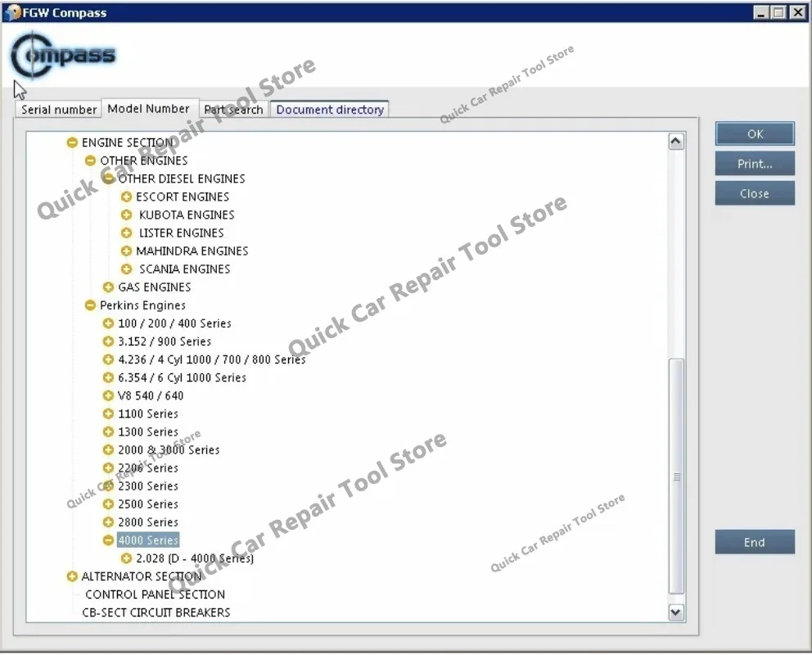Viewport: 812px width, 655px height.
Task: Collapse the Perkins Engines node
Action: (90, 305)
